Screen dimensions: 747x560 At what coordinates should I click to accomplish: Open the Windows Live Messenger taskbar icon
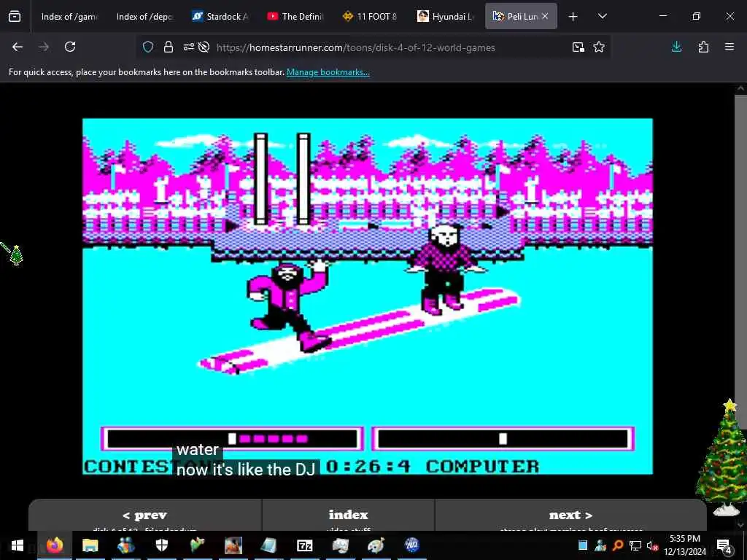click(126, 545)
